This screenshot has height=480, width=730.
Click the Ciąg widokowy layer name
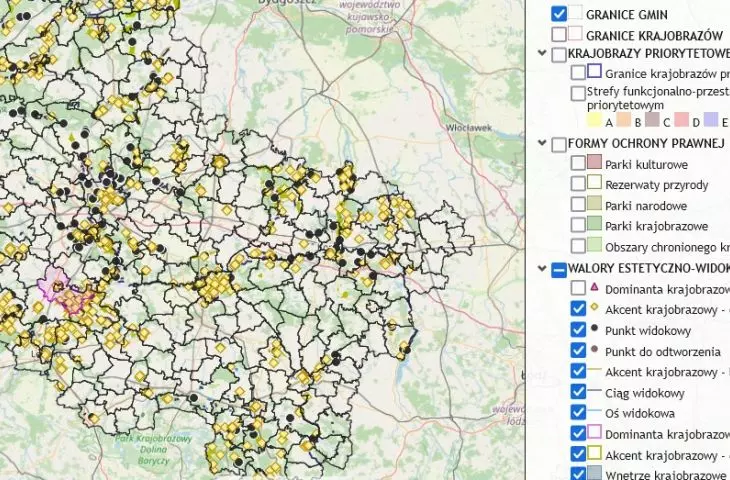645,394
